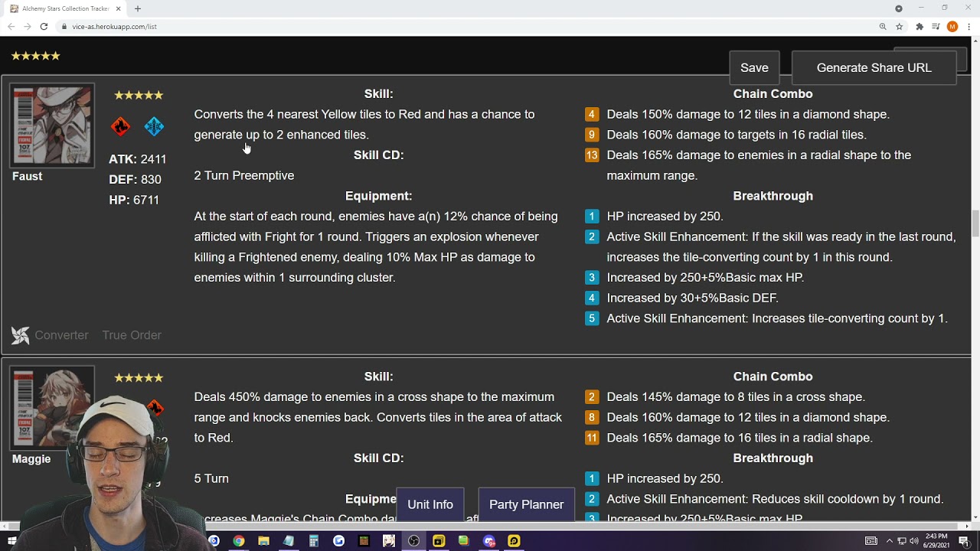Click Generate Share URL button
This screenshot has height=551, width=980.
(874, 67)
